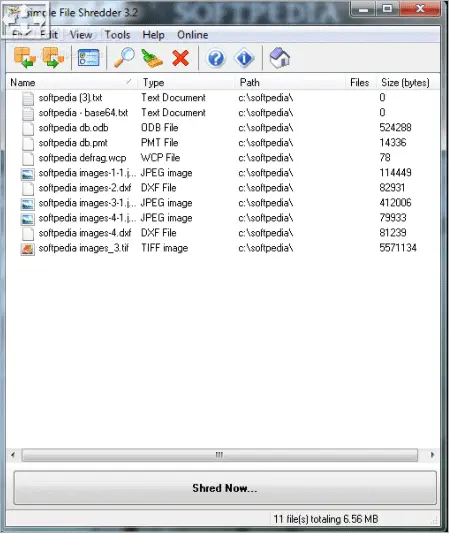Click the red X remove icon

click(180, 58)
